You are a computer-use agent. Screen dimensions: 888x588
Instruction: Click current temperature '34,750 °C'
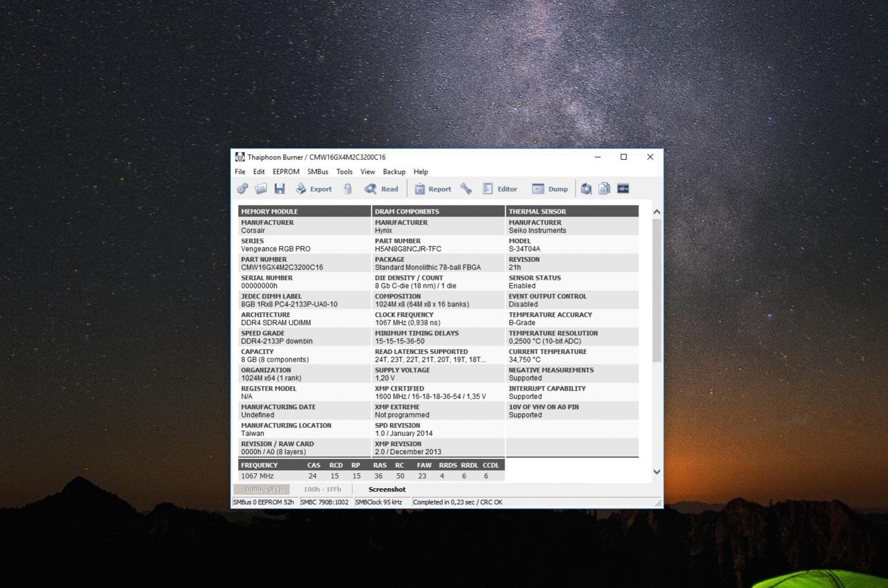(x=525, y=359)
